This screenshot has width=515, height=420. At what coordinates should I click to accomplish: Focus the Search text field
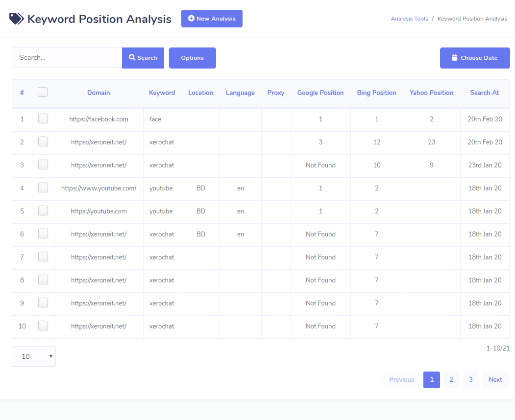(67, 58)
